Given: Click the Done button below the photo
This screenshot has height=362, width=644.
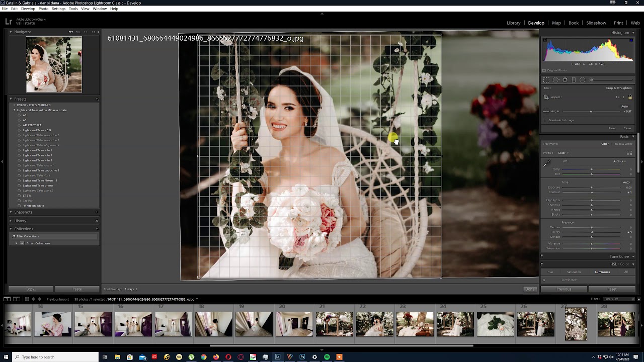Looking at the screenshot, I should click(x=530, y=289).
